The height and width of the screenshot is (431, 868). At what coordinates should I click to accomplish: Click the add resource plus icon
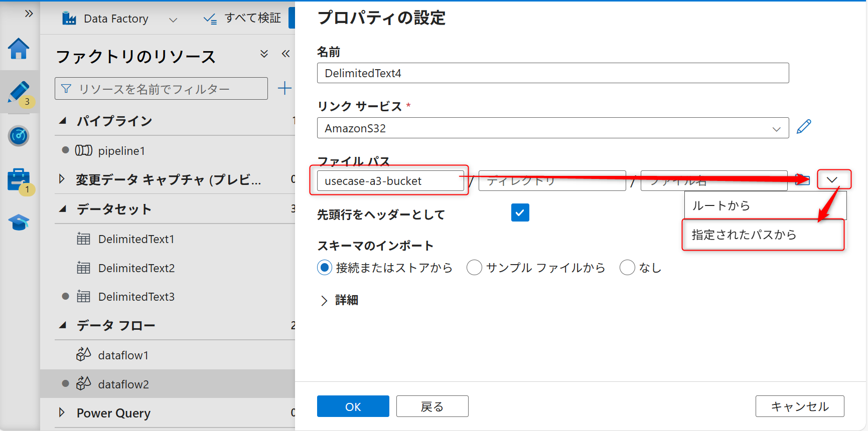(x=284, y=89)
